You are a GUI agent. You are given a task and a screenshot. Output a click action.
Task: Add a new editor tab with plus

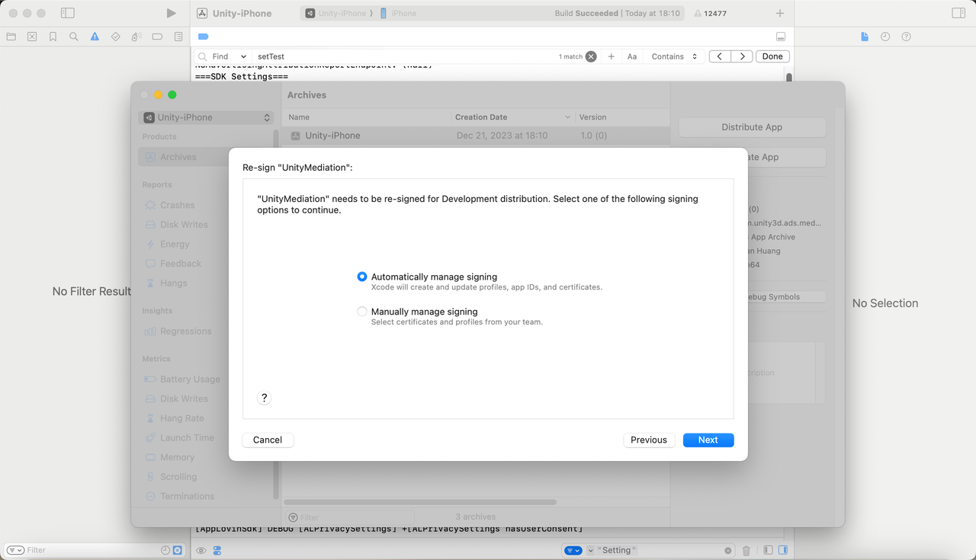click(779, 14)
